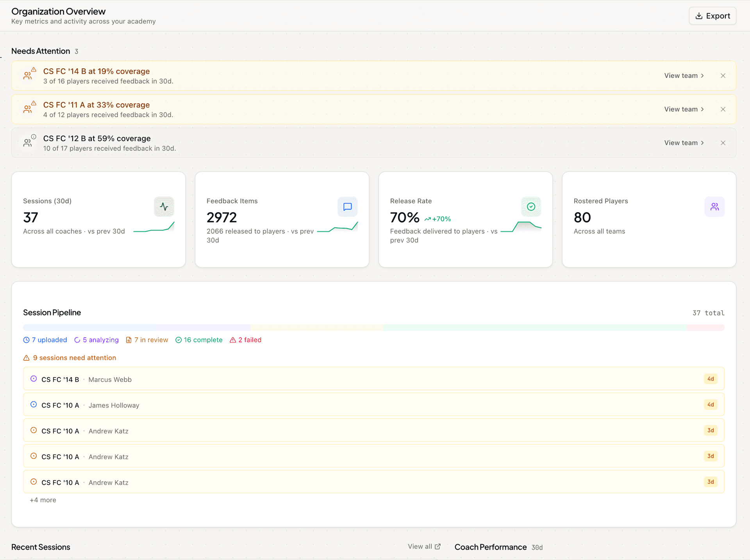Click the Needs Attention count 3
This screenshot has width=750, height=560.
coord(77,52)
